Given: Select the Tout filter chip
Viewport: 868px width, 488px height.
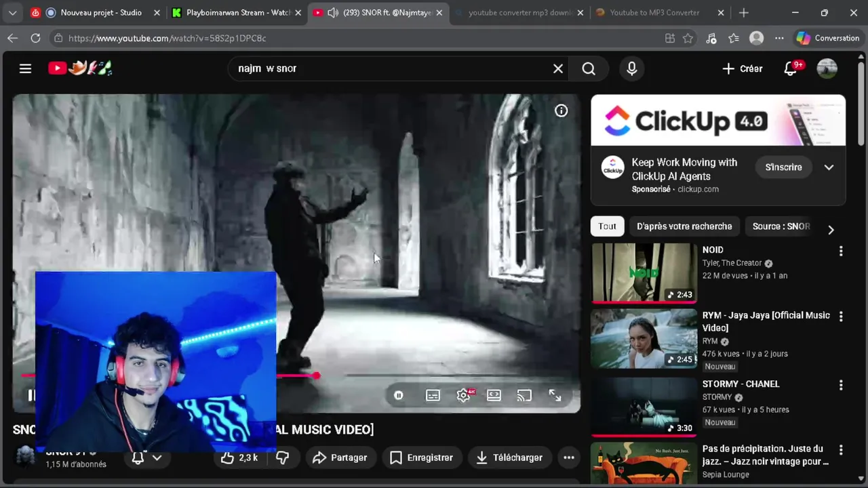Looking at the screenshot, I should point(607,226).
